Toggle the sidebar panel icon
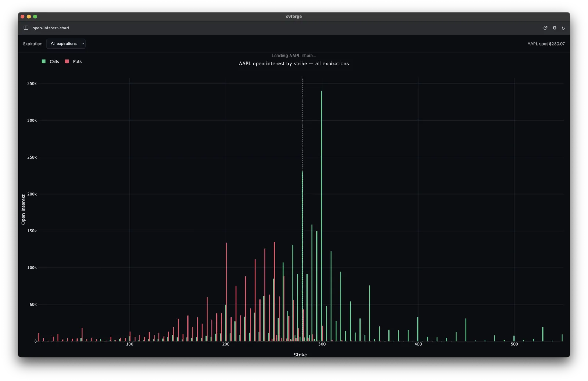The height and width of the screenshot is (381, 588). (26, 28)
